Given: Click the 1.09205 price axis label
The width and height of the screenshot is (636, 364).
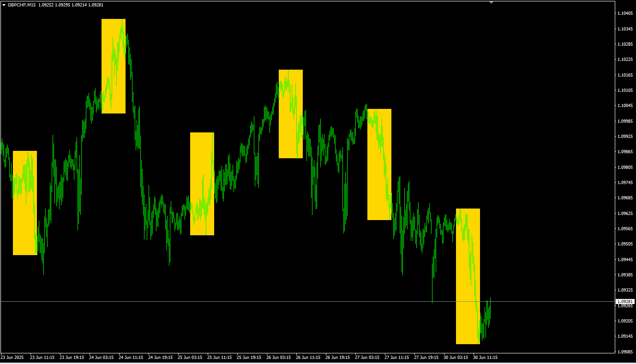Looking at the screenshot, I should click(x=625, y=321).
